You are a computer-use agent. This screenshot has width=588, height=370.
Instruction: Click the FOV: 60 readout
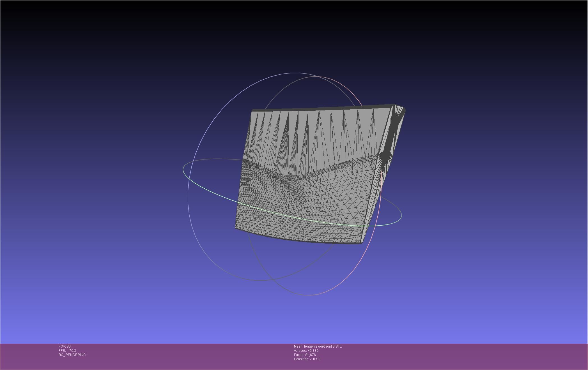65,346
